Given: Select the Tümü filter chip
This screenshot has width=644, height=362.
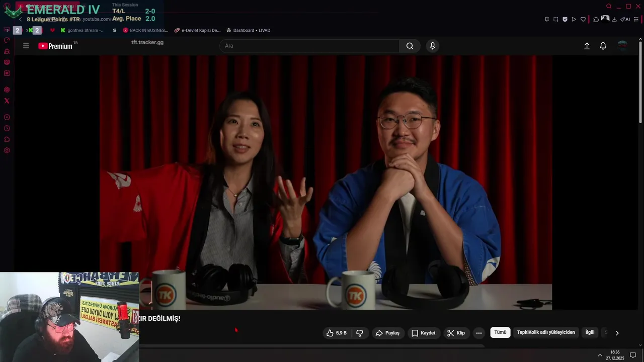Looking at the screenshot, I should coord(500,332).
